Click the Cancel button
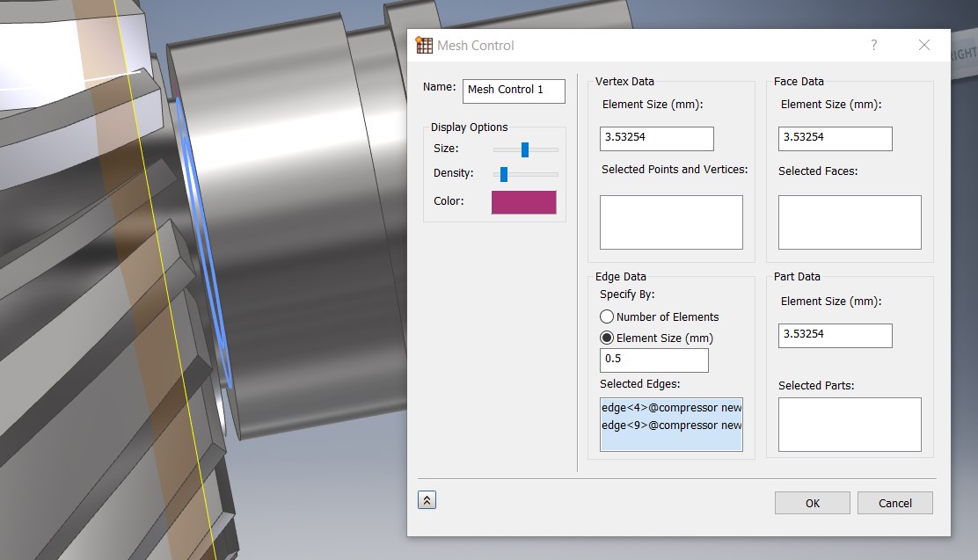 coord(894,503)
